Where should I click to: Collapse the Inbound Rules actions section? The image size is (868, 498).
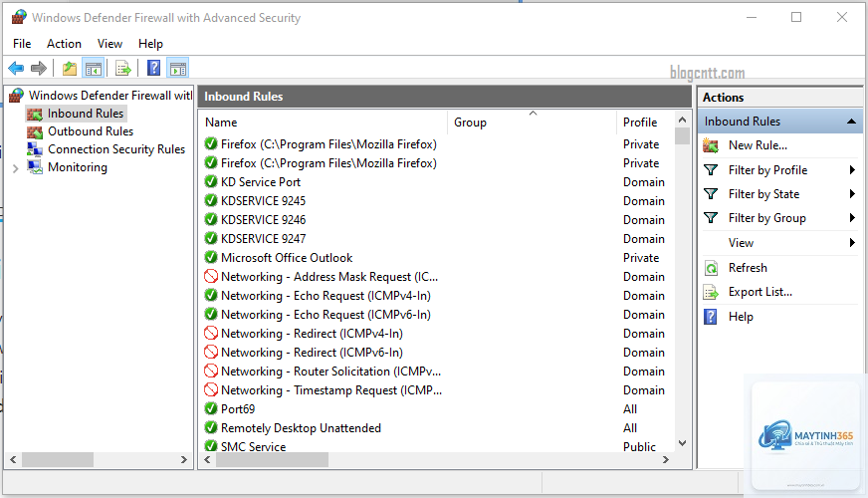tap(851, 122)
